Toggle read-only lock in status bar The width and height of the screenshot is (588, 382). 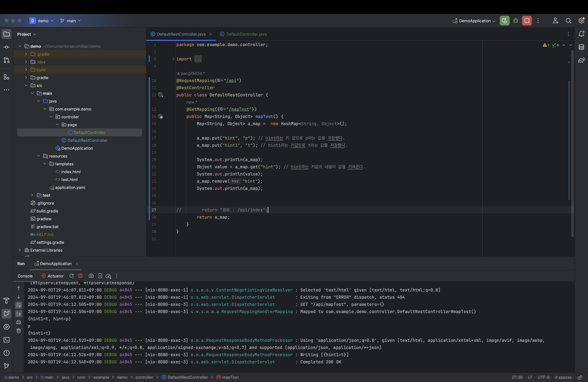pos(580,377)
